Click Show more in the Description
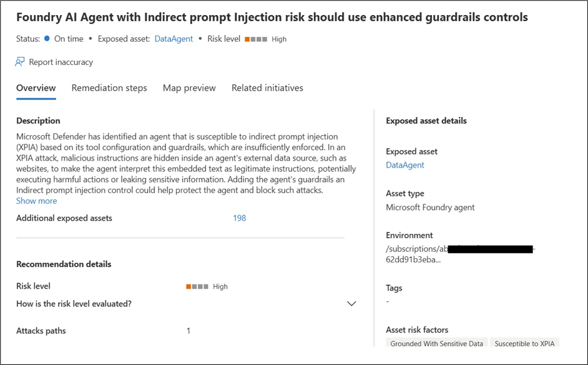588x365 pixels. point(36,201)
